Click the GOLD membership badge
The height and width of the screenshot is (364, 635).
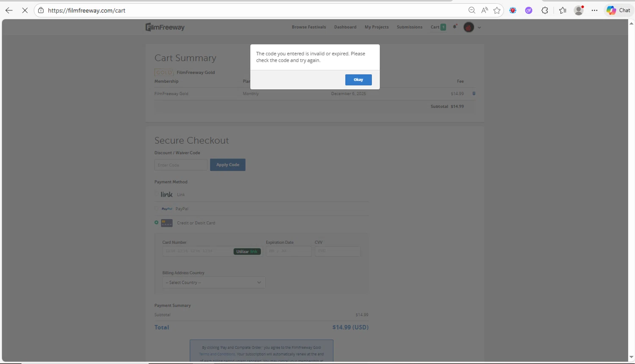(164, 72)
